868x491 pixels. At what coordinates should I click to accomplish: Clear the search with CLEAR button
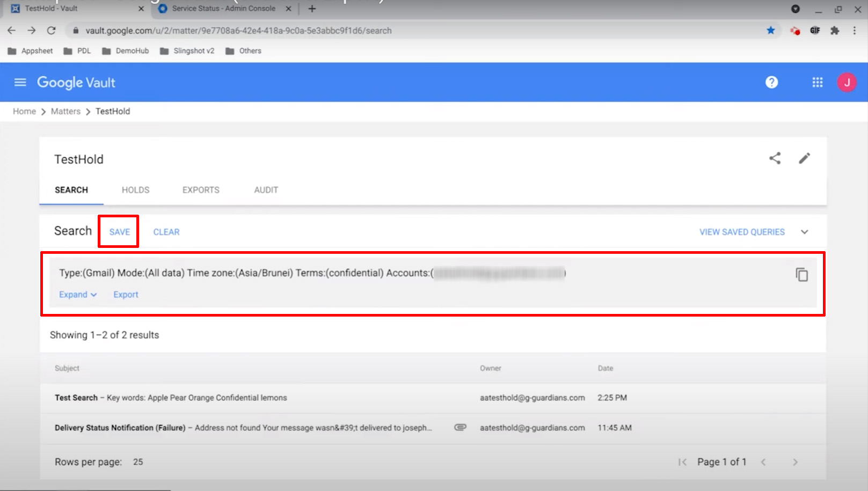pos(166,232)
